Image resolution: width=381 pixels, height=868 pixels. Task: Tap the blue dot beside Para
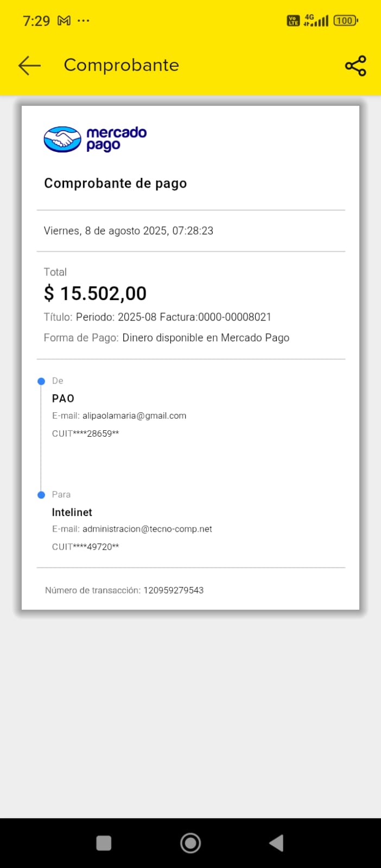point(41,495)
